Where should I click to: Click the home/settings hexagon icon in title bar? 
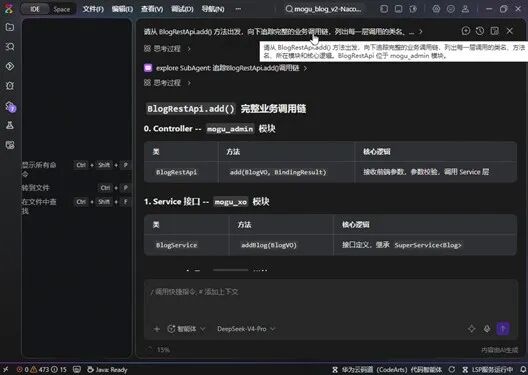click(436, 9)
